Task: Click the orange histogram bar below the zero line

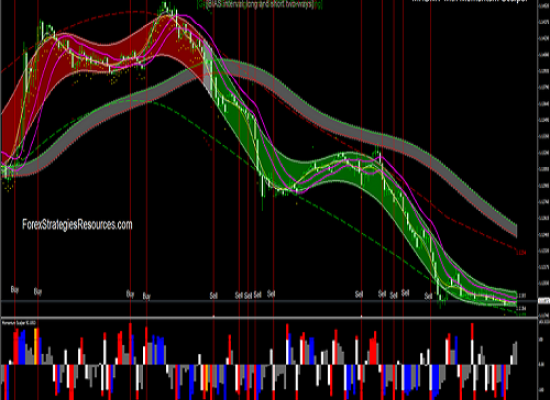Action: tap(207, 378)
